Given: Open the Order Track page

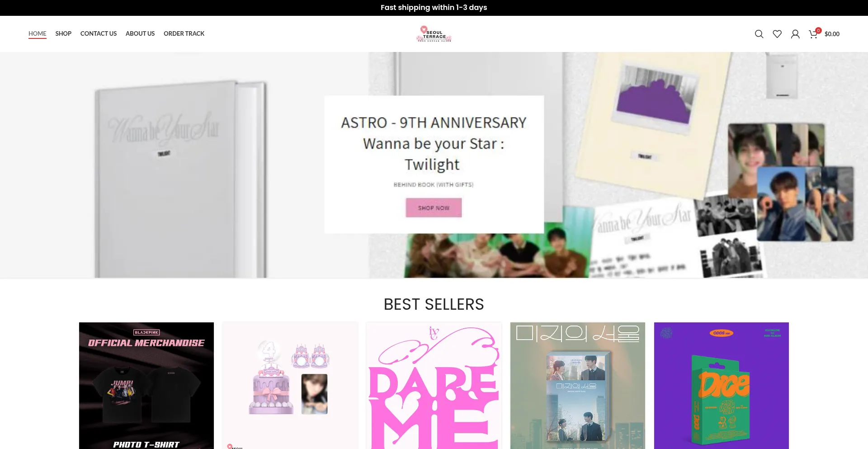Looking at the screenshot, I should pos(184,33).
